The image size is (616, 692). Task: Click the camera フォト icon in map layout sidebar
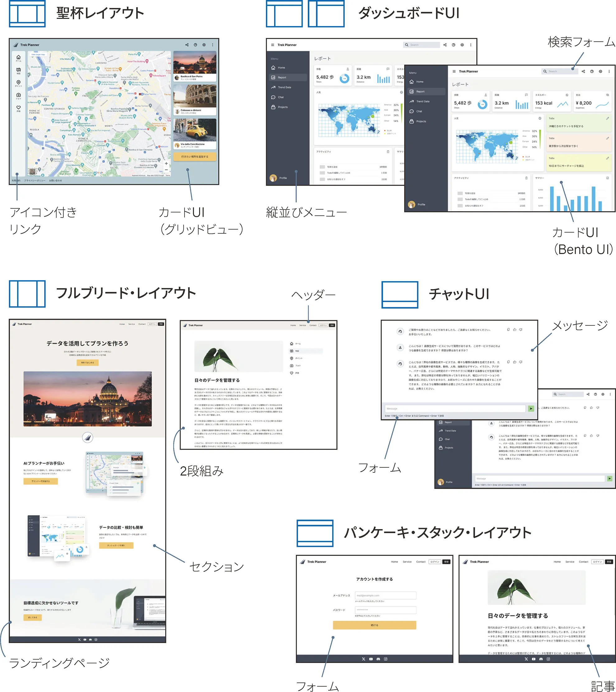pos(19,95)
